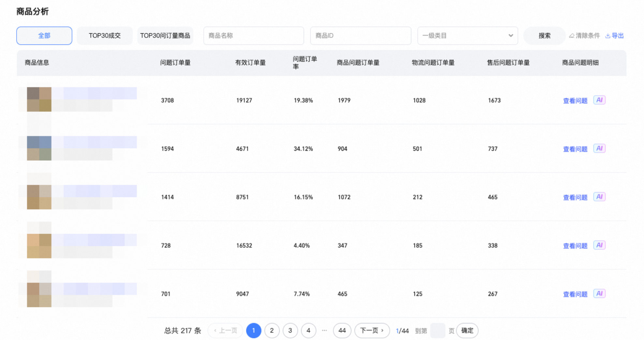The width and height of the screenshot is (644, 340).
Task: Select the 267 after-sales cell
Action: 493,294
